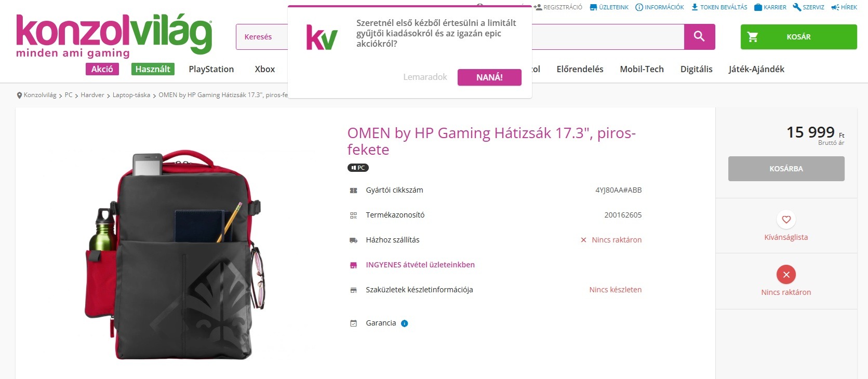Screen dimensions: 868x379
Task: Select the Akció category tab
Action: (x=102, y=69)
